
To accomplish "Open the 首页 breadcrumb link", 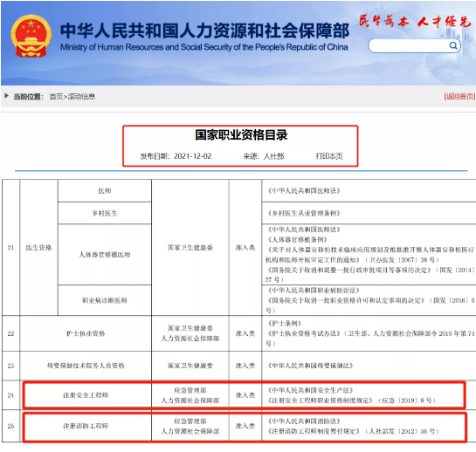I will [x=56, y=97].
